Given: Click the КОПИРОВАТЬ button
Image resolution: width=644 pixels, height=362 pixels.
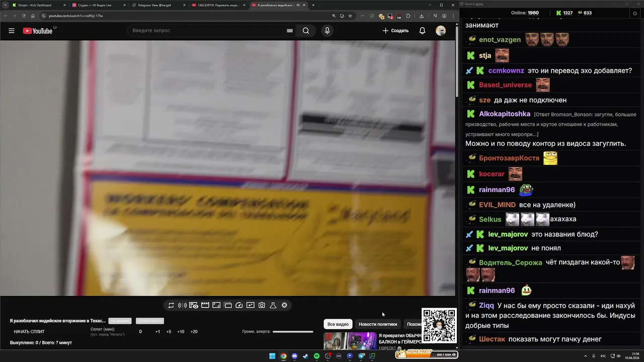Looking at the screenshot, I should (150, 321).
